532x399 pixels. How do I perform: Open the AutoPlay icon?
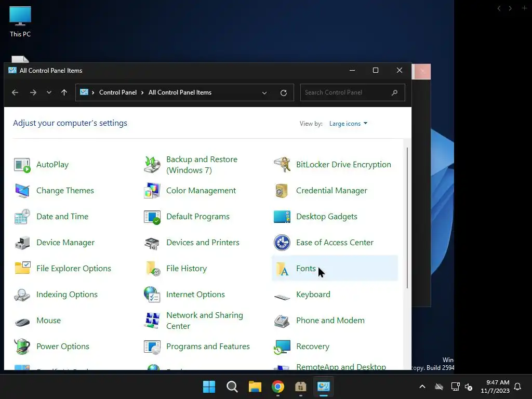[x=22, y=165]
